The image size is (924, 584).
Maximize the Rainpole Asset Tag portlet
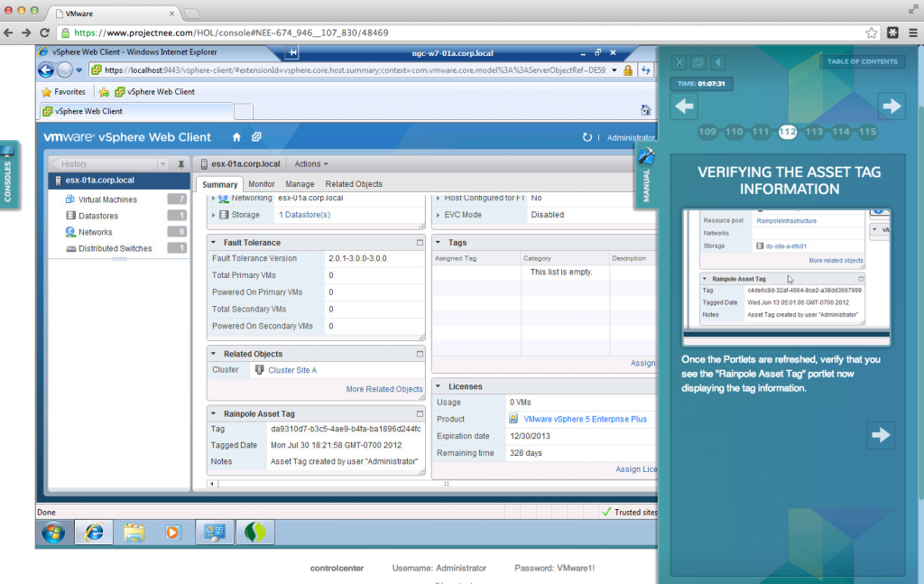click(420, 413)
